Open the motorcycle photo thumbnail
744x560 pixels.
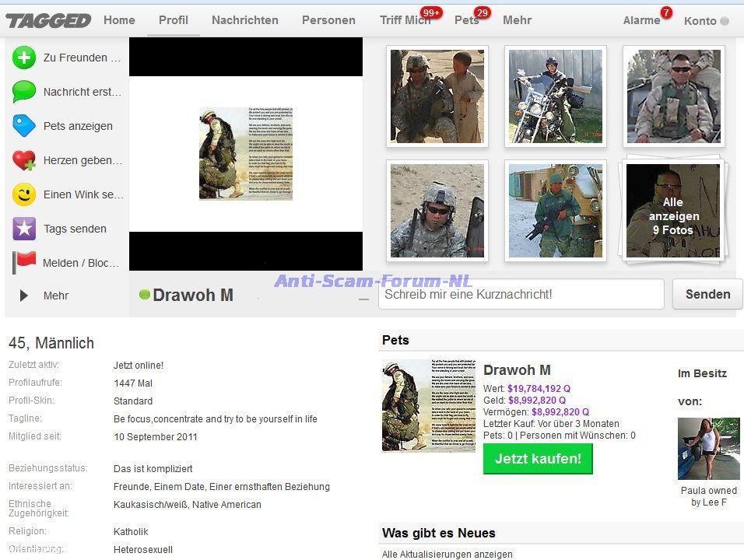click(555, 96)
